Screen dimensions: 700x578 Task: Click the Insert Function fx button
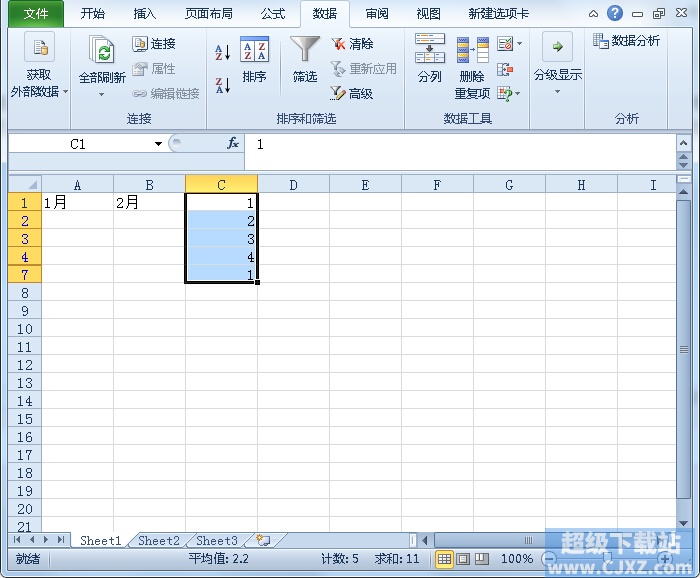point(233,143)
